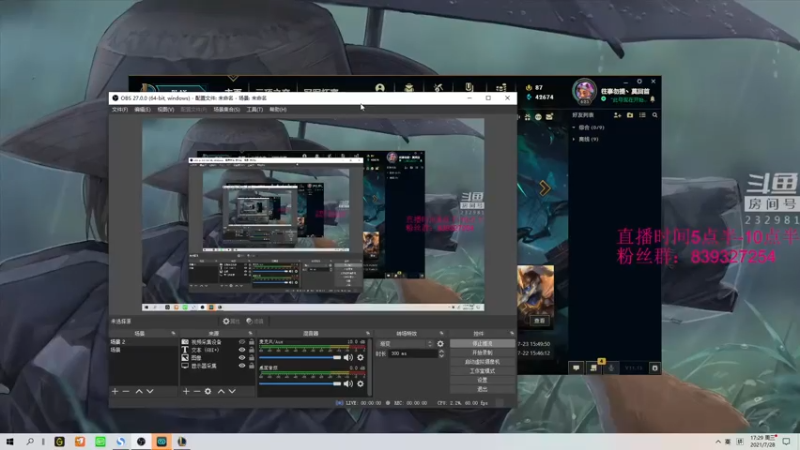
Task: Click the transition duration 300 ms field
Action: [414, 354]
